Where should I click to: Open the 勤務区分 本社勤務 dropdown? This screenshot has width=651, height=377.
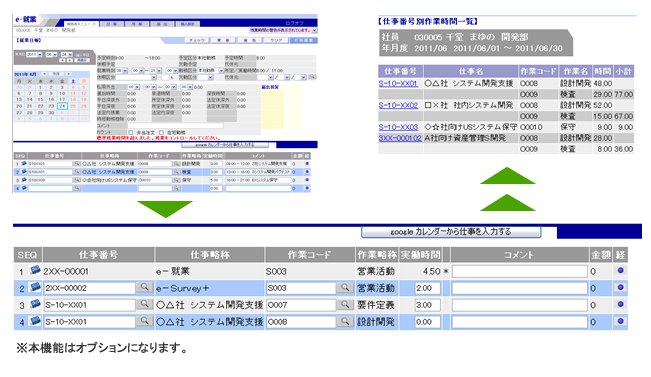pyautogui.click(x=210, y=71)
